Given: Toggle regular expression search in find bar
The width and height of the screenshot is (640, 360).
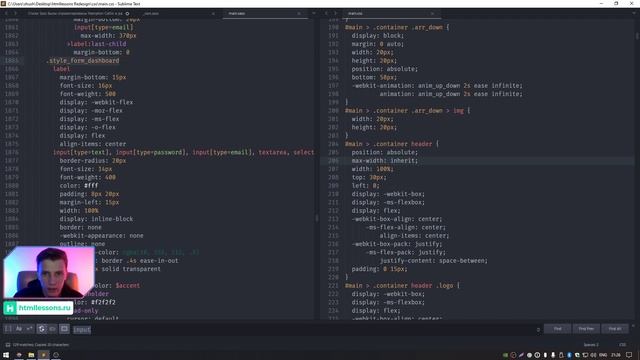Looking at the screenshot, I should click(x=8, y=329).
